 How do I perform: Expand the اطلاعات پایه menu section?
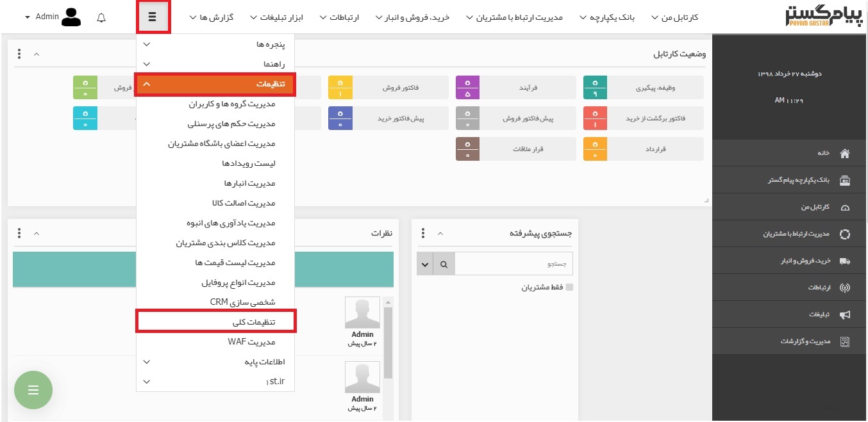tap(215, 362)
